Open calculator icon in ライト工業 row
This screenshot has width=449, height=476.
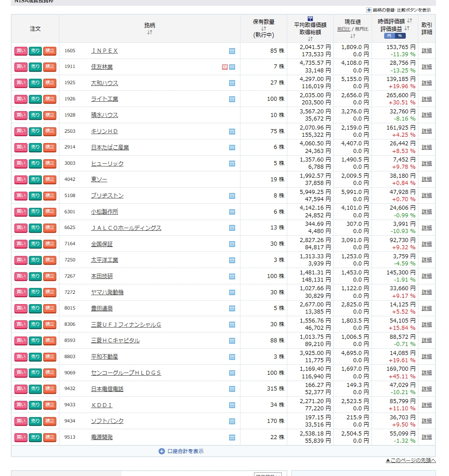click(232, 99)
